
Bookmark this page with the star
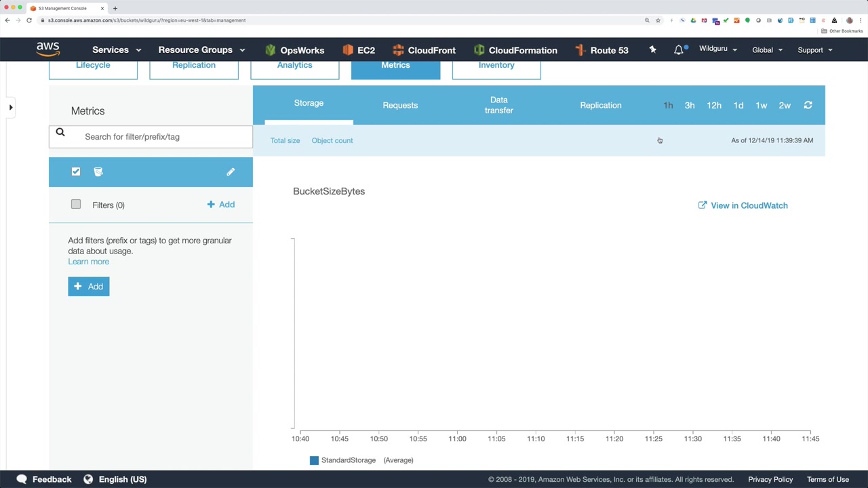click(658, 20)
